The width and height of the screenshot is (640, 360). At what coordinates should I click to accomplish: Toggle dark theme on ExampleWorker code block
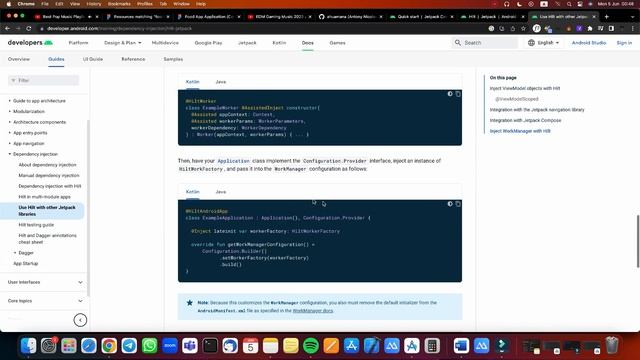pyautogui.click(x=450, y=94)
